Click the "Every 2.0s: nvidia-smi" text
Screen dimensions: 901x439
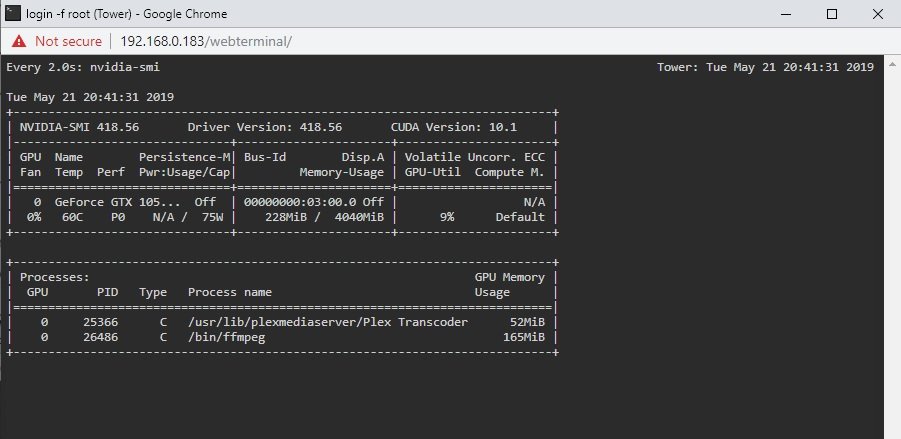tap(83, 67)
